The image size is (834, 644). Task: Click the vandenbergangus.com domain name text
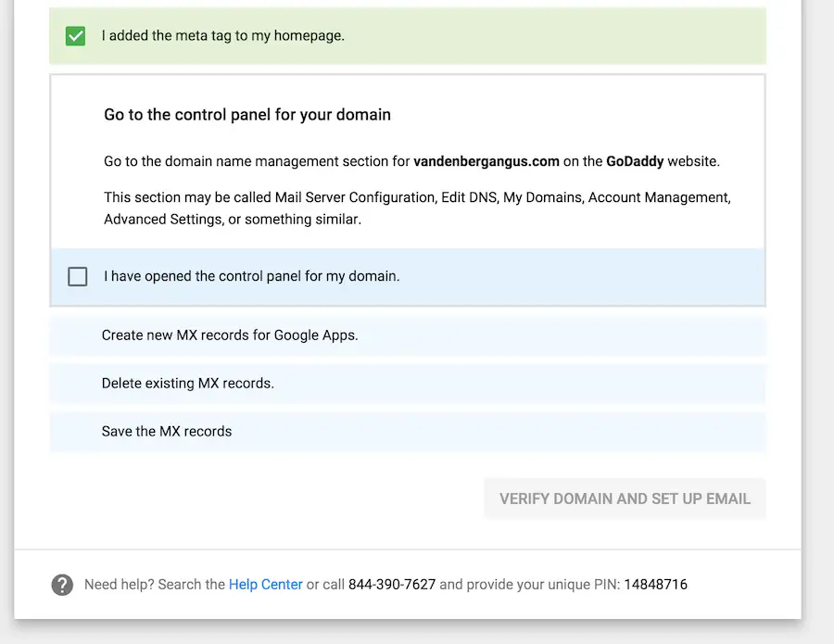point(486,161)
